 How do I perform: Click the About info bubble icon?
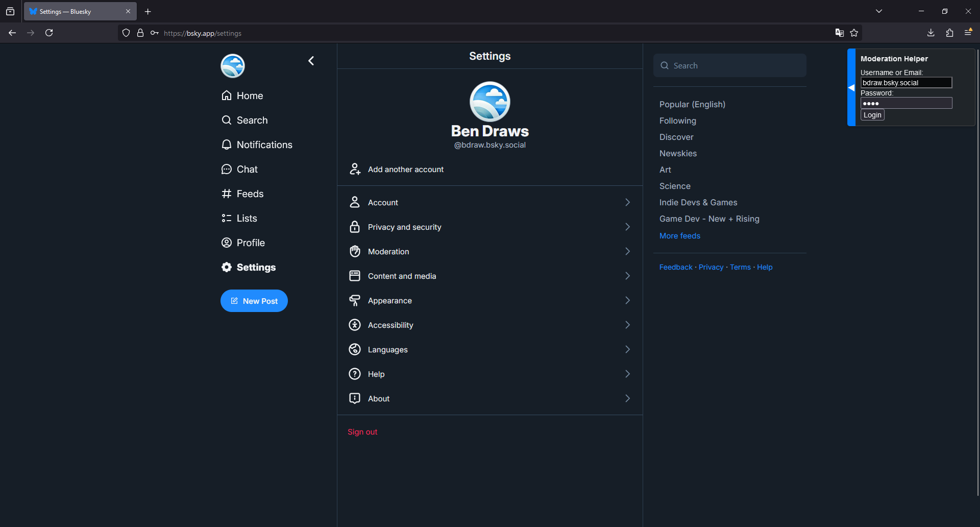pos(355,398)
